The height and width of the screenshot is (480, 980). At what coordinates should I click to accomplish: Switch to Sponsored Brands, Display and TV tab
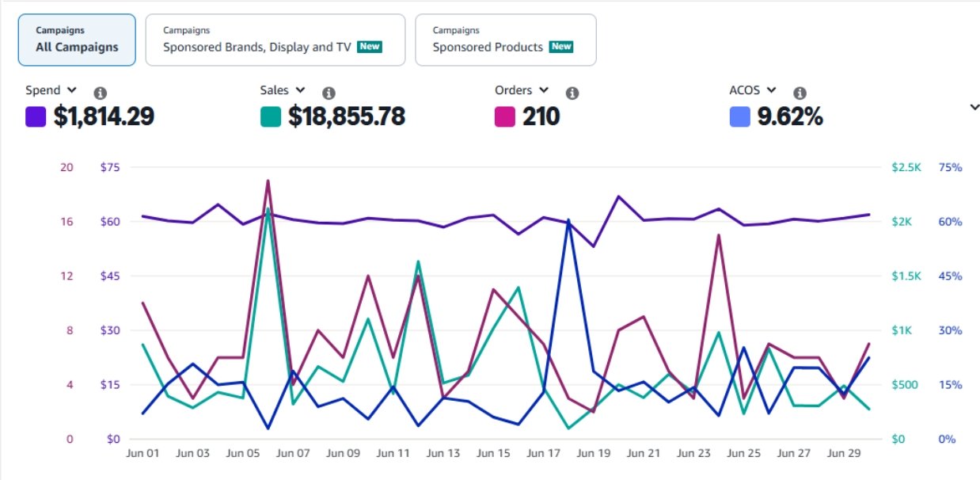point(275,40)
